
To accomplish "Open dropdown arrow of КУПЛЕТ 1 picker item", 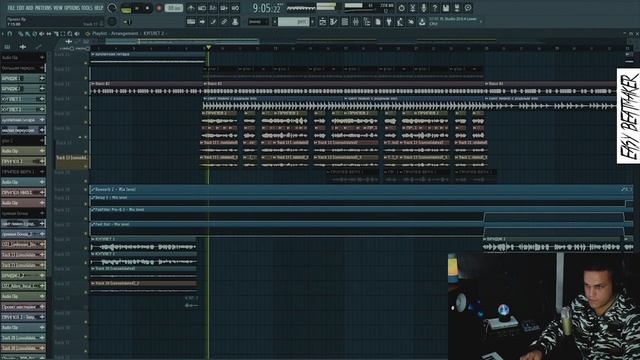I will click(x=42, y=99).
